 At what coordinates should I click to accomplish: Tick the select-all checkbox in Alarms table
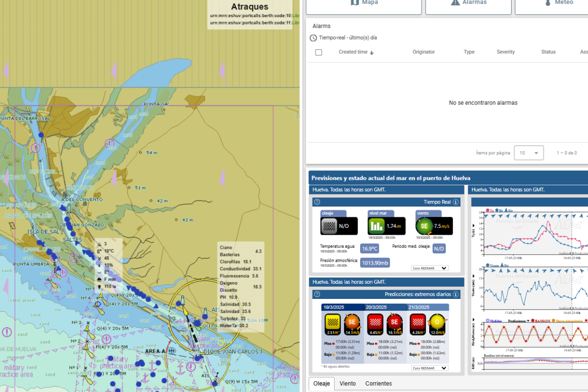point(318,52)
